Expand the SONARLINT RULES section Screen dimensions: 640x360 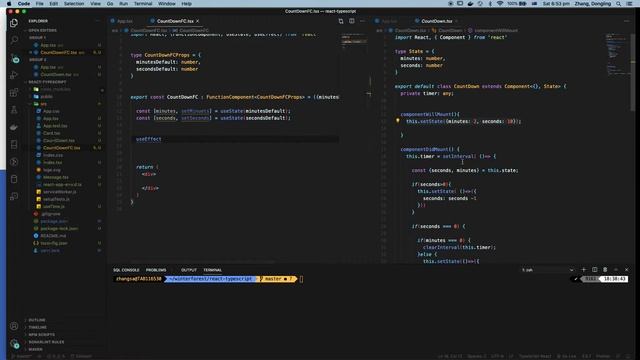pos(46,342)
